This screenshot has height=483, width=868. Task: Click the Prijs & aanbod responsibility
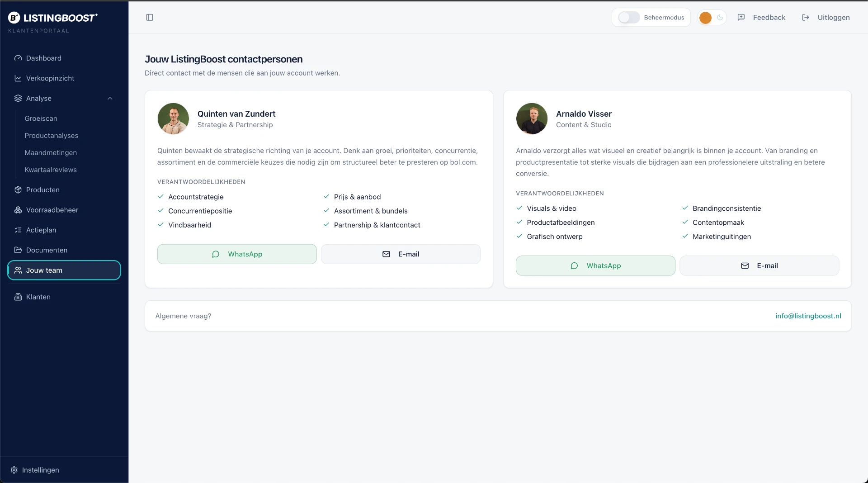[357, 197]
